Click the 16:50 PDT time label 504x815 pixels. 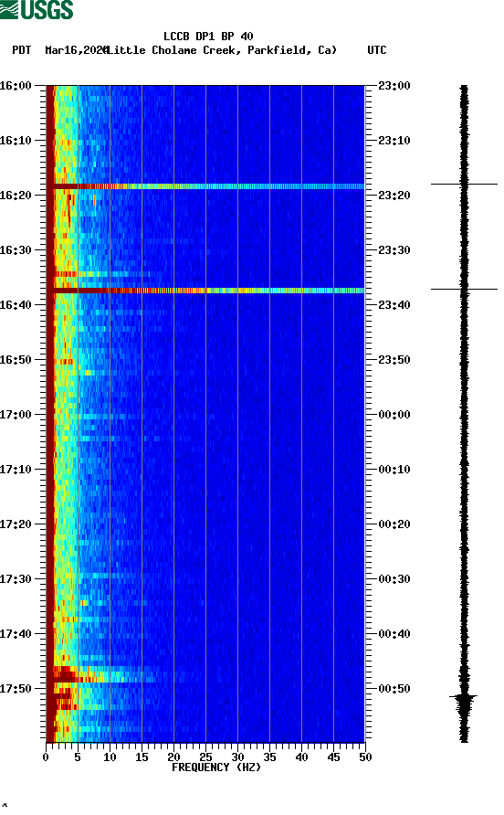point(16,360)
